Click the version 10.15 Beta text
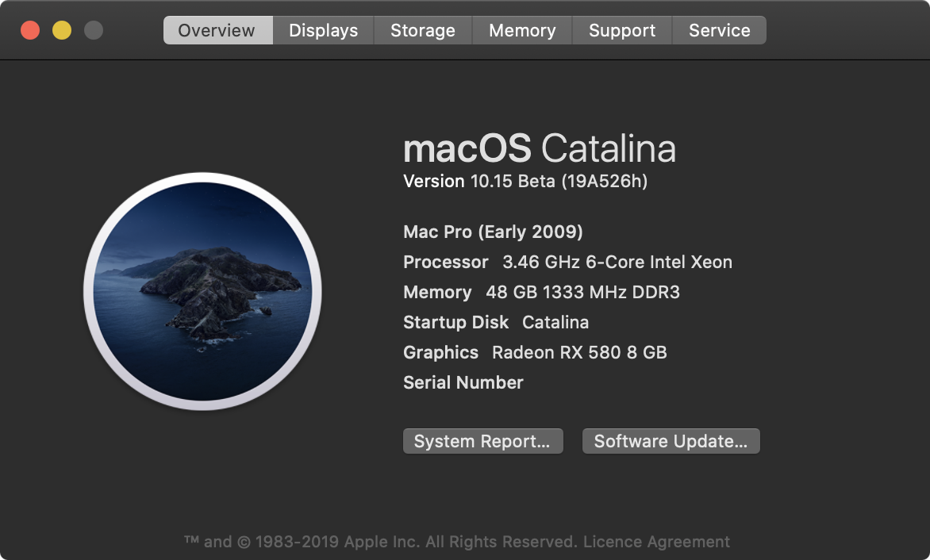 pyautogui.click(x=525, y=182)
